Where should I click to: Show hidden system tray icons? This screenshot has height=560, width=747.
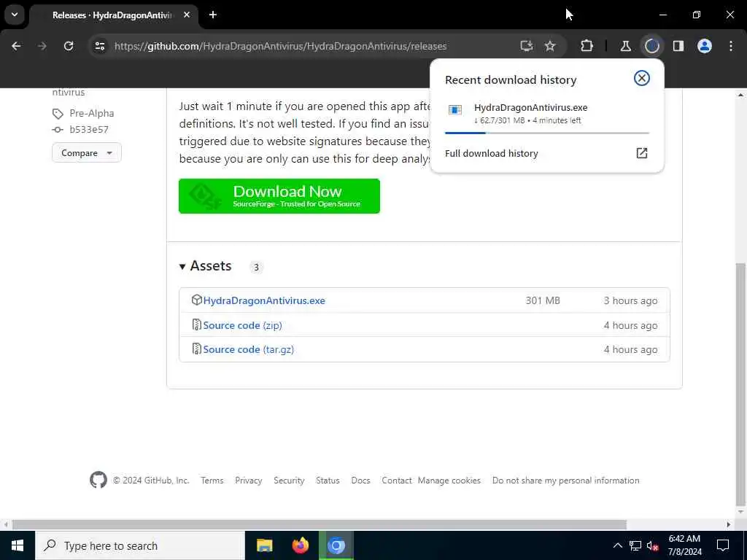click(x=617, y=545)
